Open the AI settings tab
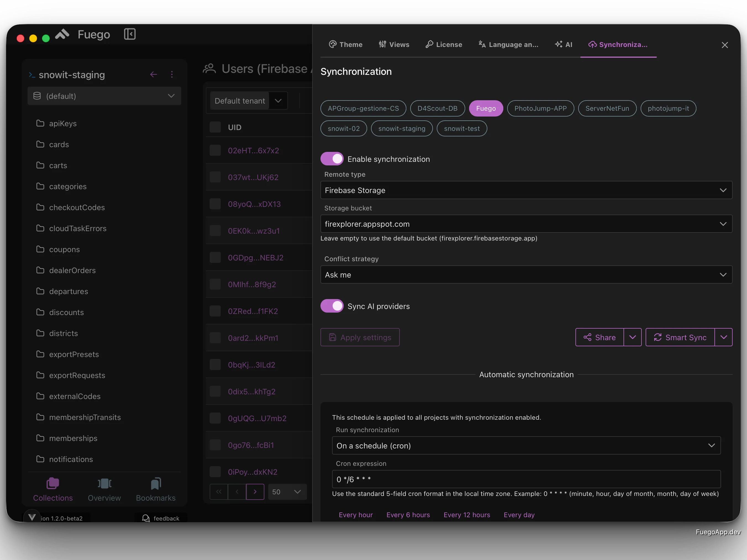The width and height of the screenshot is (747, 560). (x=564, y=44)
